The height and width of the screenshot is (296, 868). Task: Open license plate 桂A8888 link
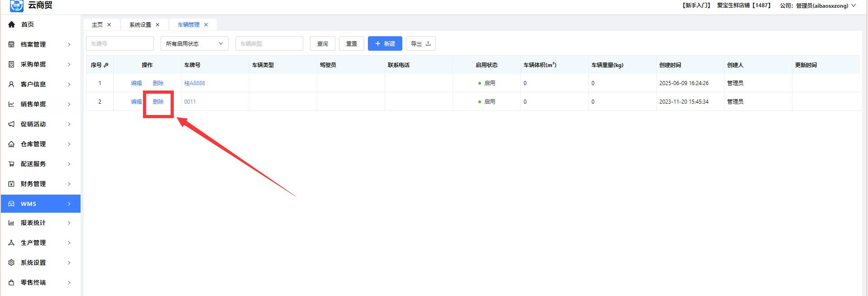point(195,83)
